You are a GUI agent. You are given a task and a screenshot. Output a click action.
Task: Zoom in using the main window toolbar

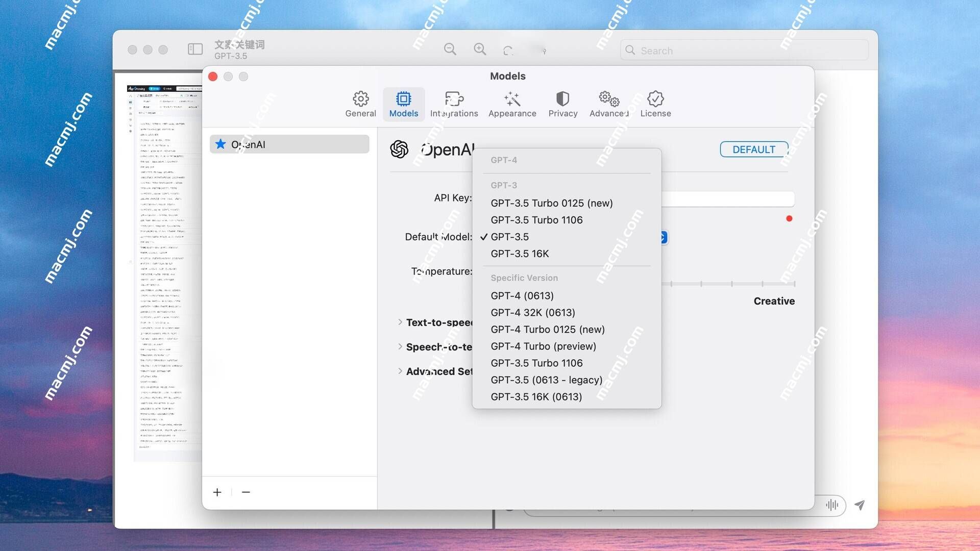point(480,49)
